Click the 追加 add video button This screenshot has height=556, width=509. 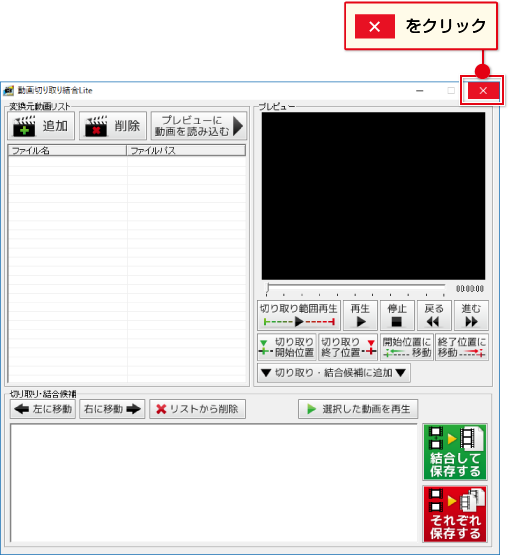click(41, 126)
